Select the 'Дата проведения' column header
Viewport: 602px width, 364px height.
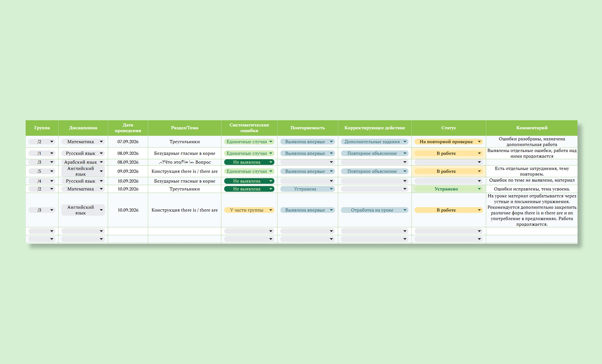pos(128,128)
